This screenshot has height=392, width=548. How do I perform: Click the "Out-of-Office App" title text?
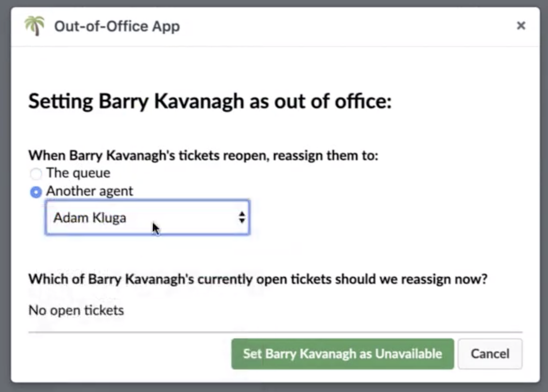tap(117, 26)
